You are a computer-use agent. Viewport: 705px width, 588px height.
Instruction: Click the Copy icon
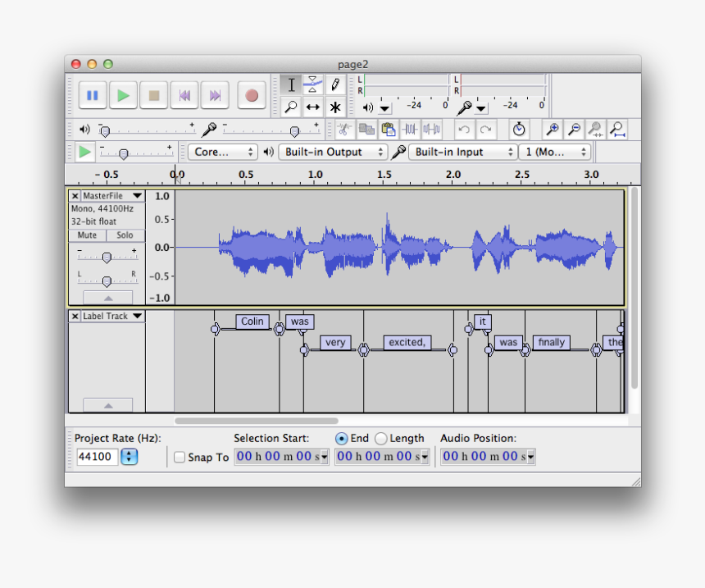tap(366, 130)
